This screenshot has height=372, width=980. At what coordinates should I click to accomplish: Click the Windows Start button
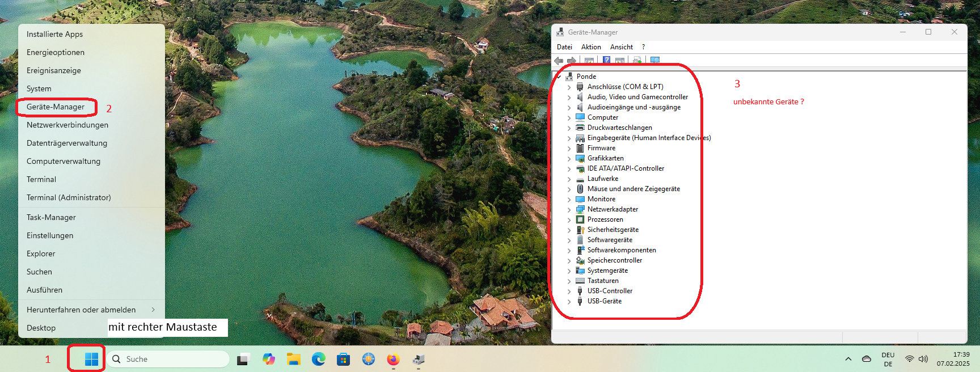91,359
